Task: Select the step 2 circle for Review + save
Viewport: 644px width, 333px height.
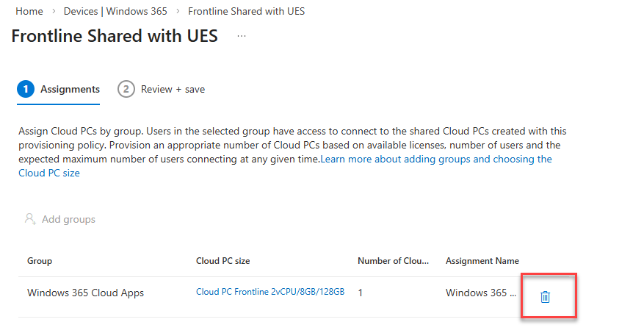Action: coord(126,89)
